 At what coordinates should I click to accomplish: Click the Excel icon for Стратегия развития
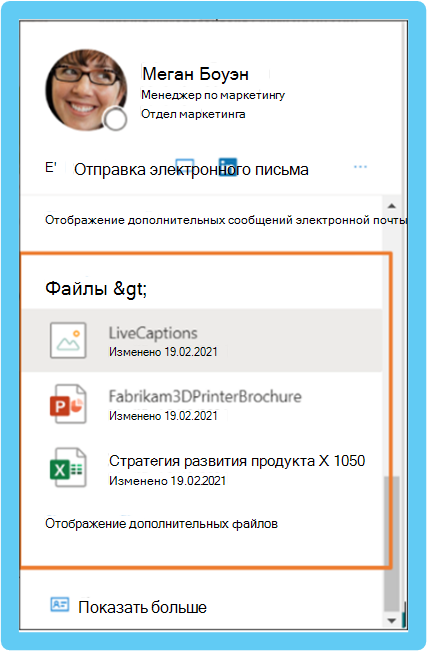(68, 468)
